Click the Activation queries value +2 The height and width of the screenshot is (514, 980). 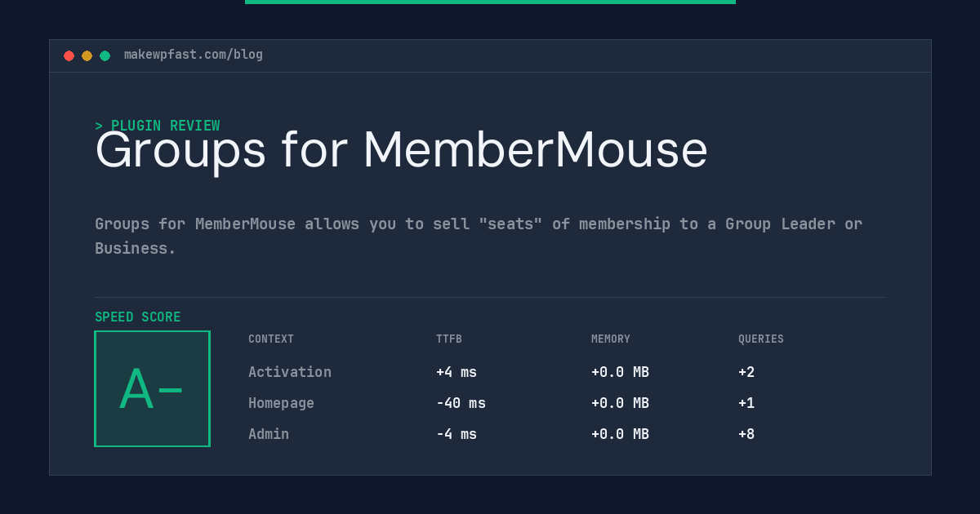746,372
